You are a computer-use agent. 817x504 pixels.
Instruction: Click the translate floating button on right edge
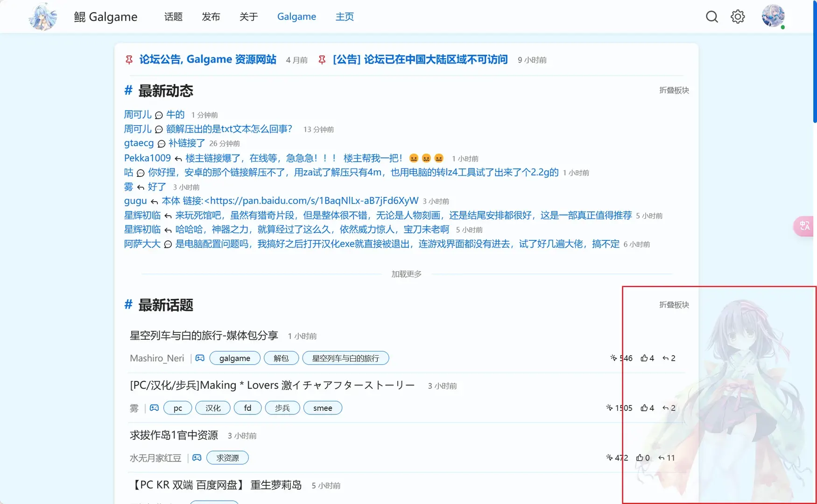coord(804,226)
